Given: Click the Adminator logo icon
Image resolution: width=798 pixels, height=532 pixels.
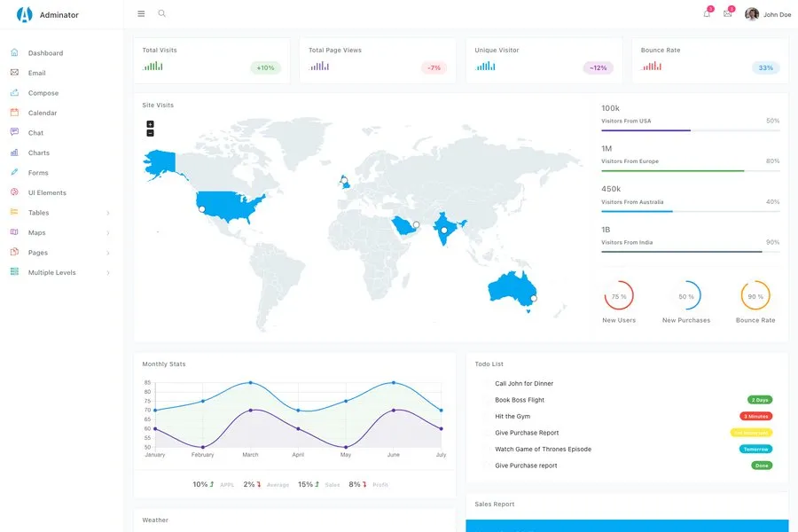Looking at the screenshot, I should [24, 14].
